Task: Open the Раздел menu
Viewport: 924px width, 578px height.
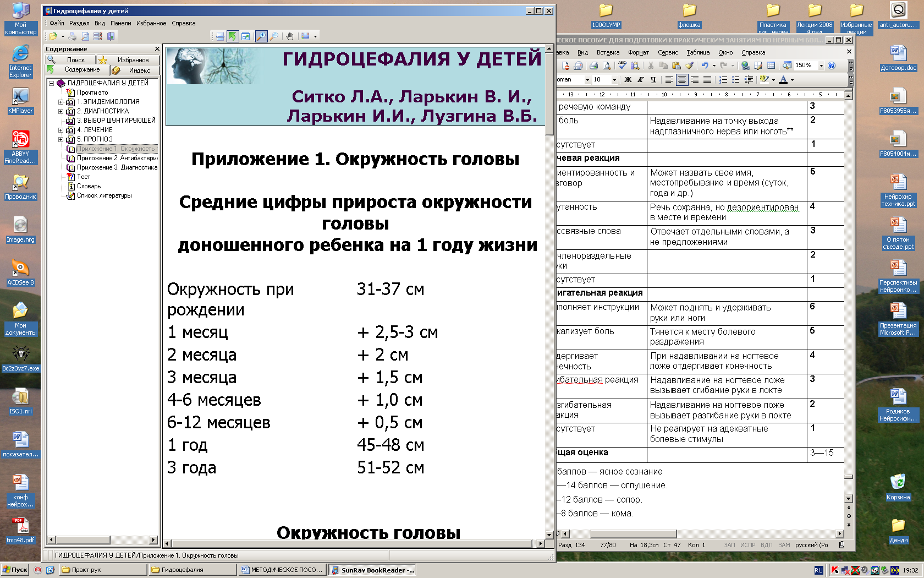Action: coord(79,23)
